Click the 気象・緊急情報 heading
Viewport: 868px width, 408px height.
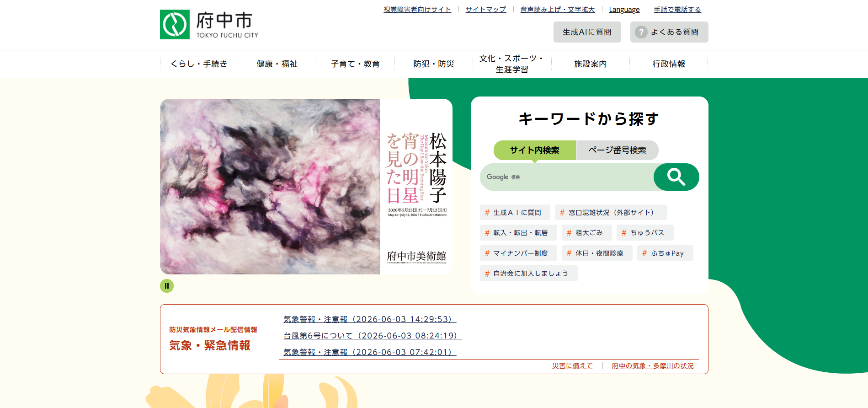(x=210, y=345)
